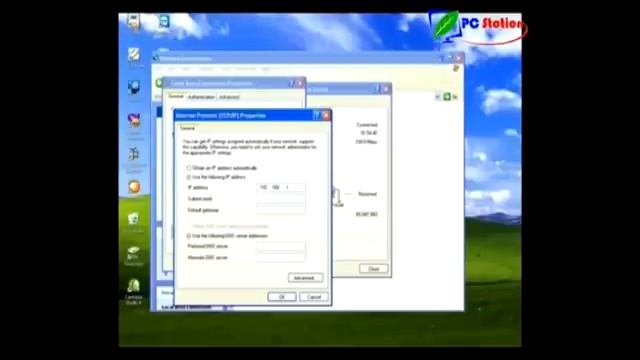
Task: Switch to Advanced tab in Connection Properties
Action: pos(229,97)
